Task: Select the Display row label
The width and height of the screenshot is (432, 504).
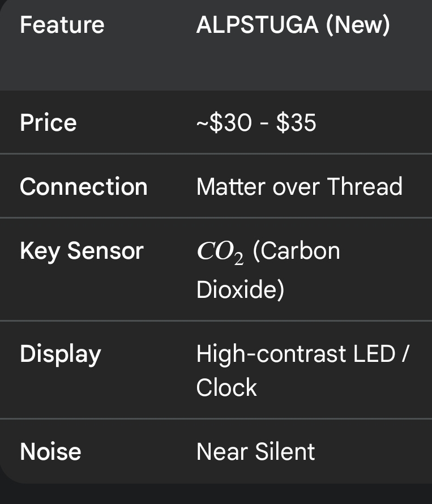Action: coord(60,354)
